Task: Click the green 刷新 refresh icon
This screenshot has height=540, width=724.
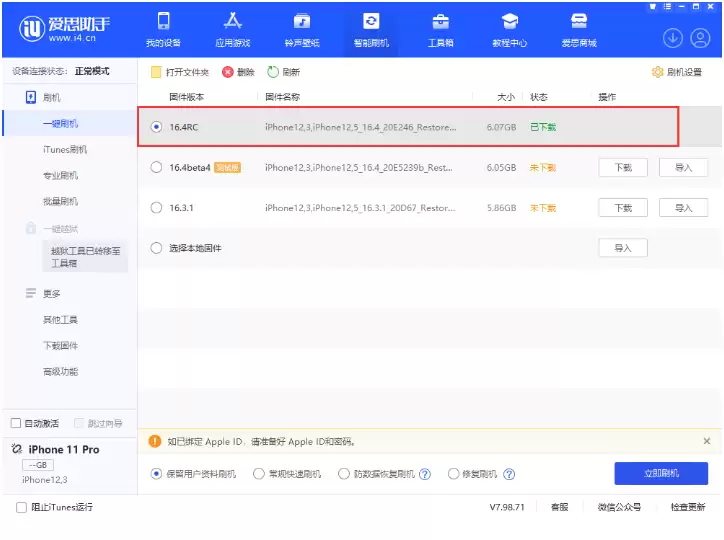Action: 273,72
